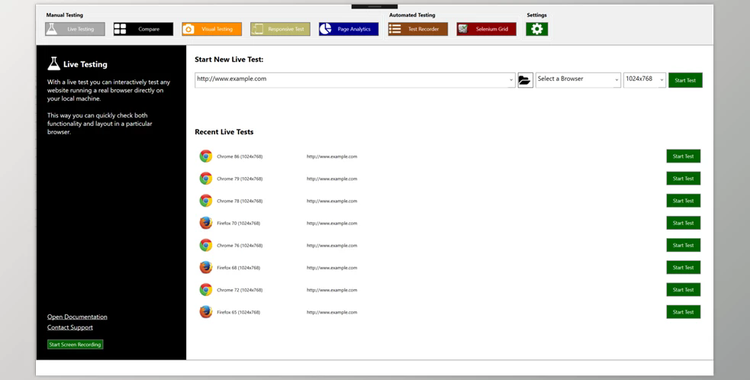Click the Chrome 76 browser icon
The height and width of the screenshot is (380, 750).
[206, 246]
